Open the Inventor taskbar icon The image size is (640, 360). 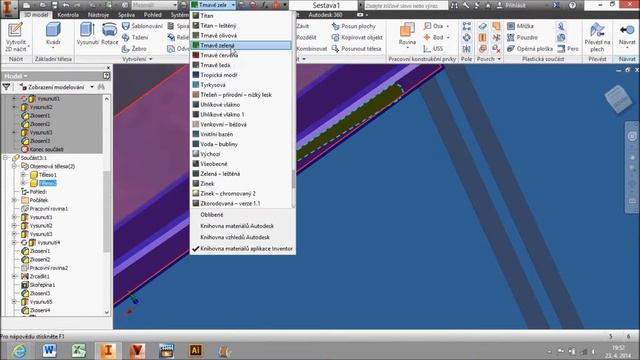pos(108,350)
